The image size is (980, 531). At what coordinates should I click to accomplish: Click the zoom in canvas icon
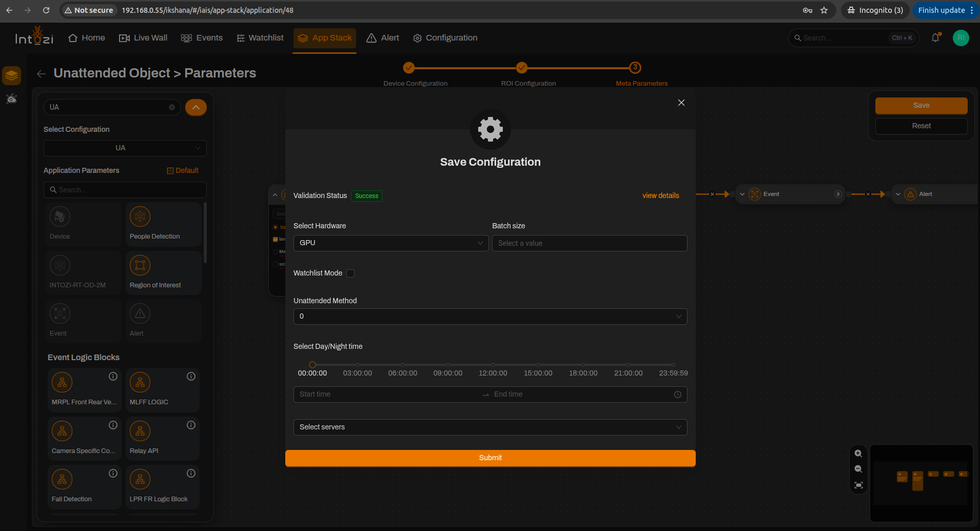coord(858,454)
